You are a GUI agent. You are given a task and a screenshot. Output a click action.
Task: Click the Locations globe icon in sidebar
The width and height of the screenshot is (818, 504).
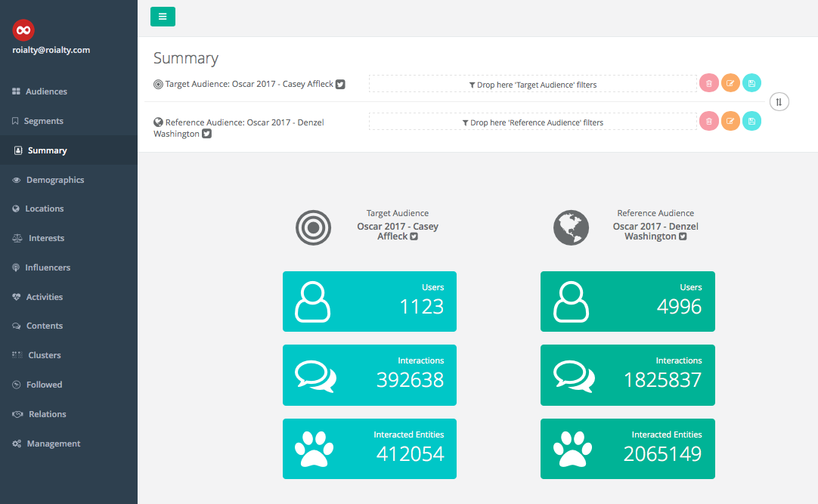coord(16,209)
